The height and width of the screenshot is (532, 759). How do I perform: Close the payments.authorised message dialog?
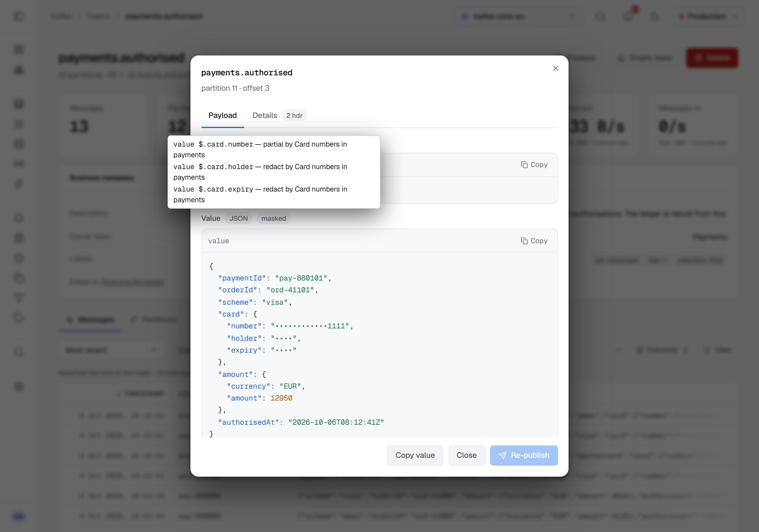[555, 68]
